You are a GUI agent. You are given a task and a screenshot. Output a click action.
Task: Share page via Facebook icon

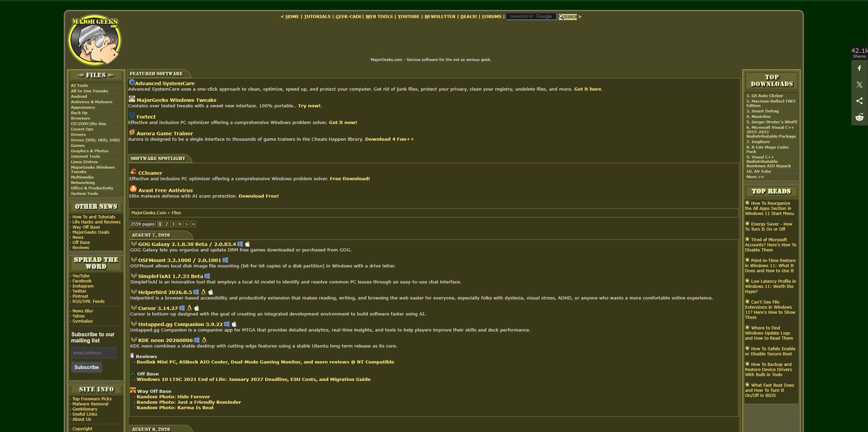[x=859, y=68]
